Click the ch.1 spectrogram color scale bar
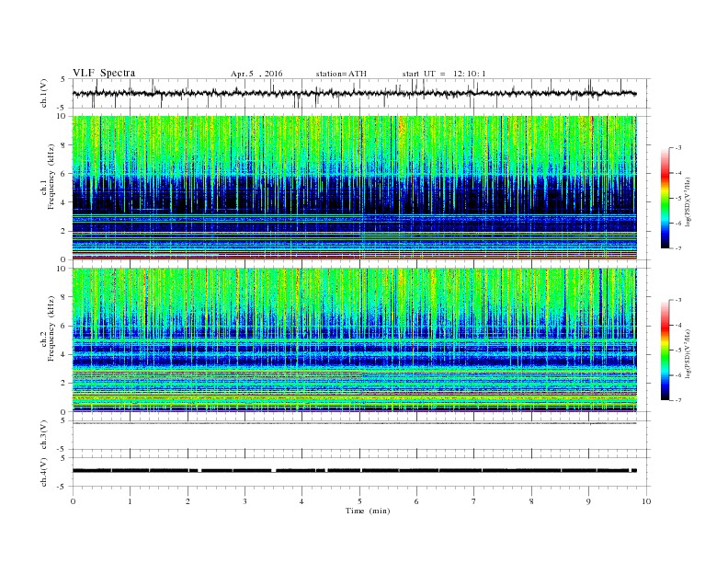Image resolution: width=728 pixels, height=563 pixels. [x=665, y=198]
